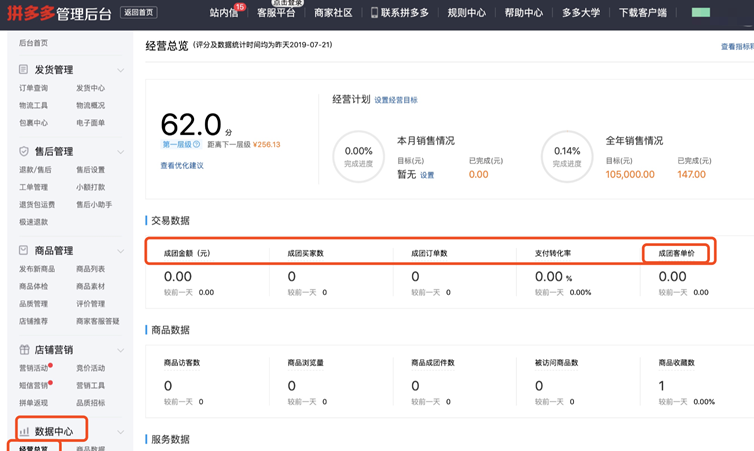The image size is (754, 451).
Task: Open 工单管理 in sidebar
Action: click(x=33, y=187)
